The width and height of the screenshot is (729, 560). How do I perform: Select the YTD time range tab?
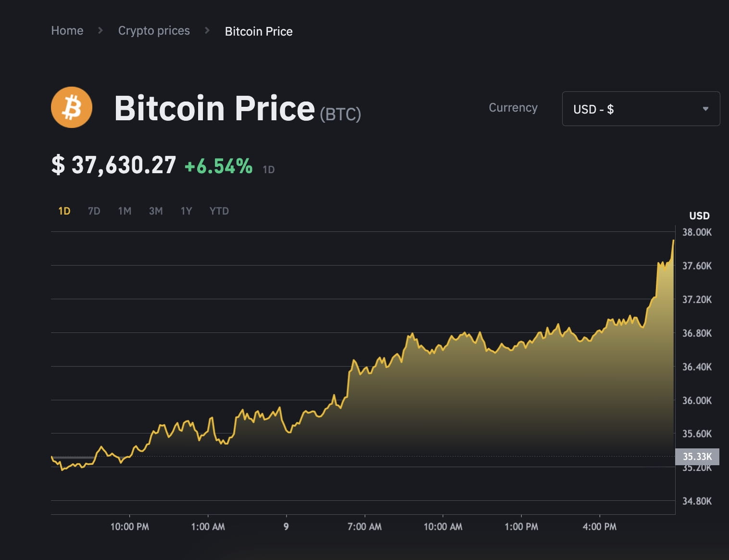pyautogui.click(x=219, y=211)
